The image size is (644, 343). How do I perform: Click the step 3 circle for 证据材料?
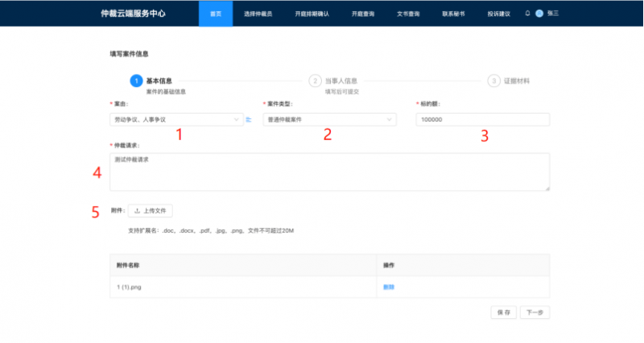point(493,81)
